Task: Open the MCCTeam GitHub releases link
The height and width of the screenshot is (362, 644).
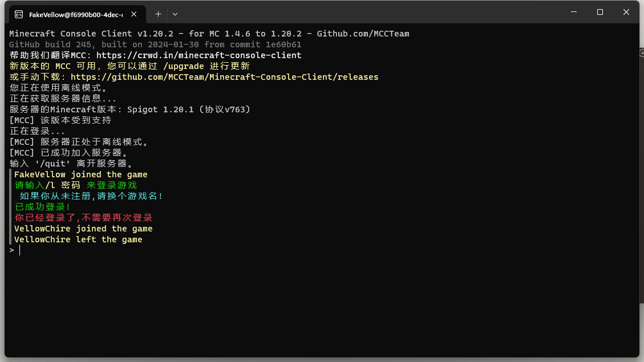Action: pyautogui.click(x=224, y=77)
